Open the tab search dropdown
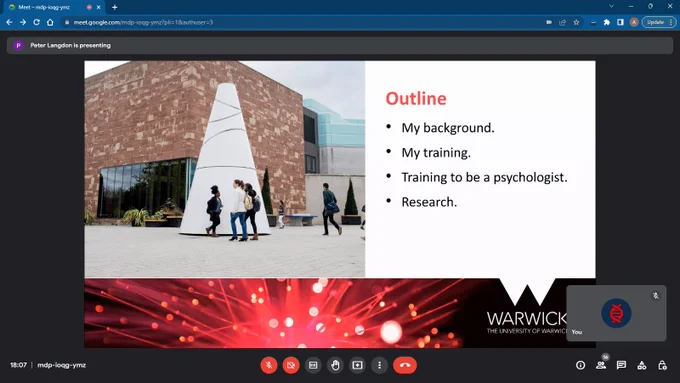Screen dimensions: 680x383 611,7
